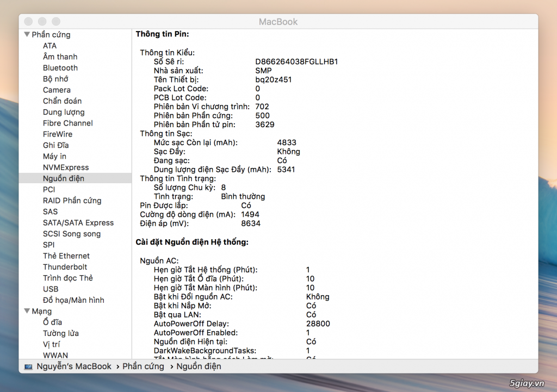Click the Mạng tree heading
The width and height of the screenshot is (557, 392).
41,312
